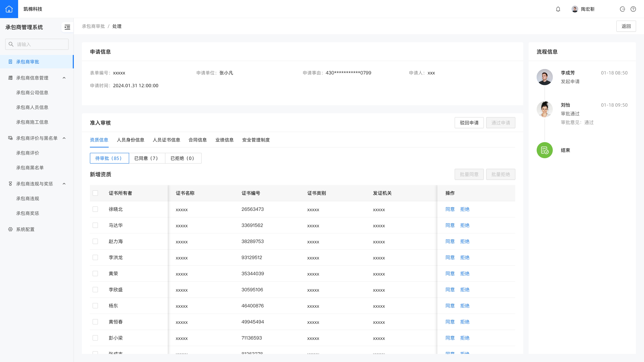The width and height of the screenshot is (644, 362).
Task: Click 李成芳's avatar in flow info
Action: [x=545, y=77]
